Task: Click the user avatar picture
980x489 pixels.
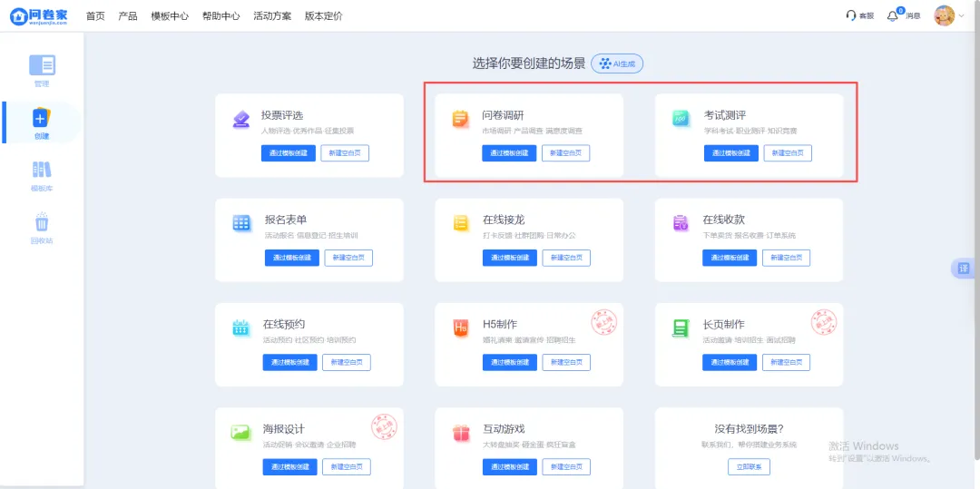Action: coord(944,15)
